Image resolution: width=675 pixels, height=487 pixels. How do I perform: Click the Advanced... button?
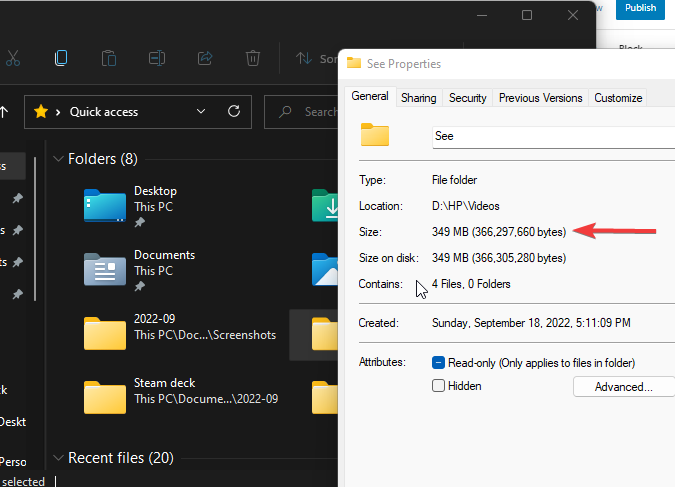coord(624,387)
